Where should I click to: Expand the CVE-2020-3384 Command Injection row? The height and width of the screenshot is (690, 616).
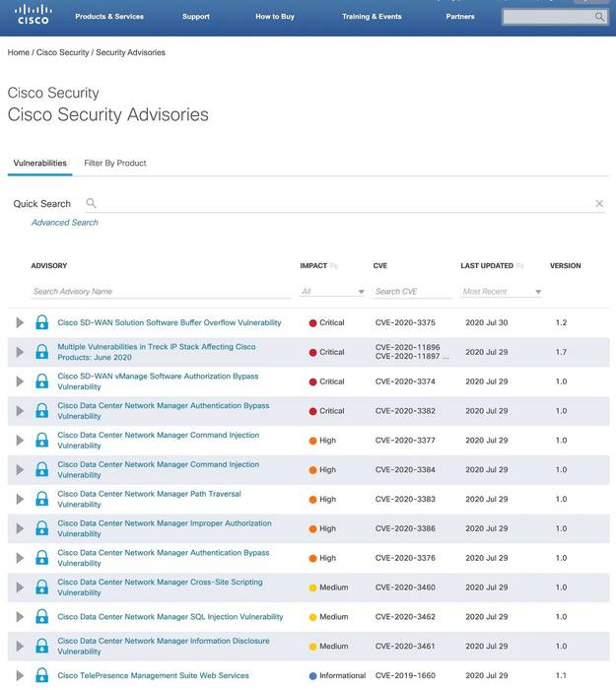pyautogui.click(x=20, y=469)
